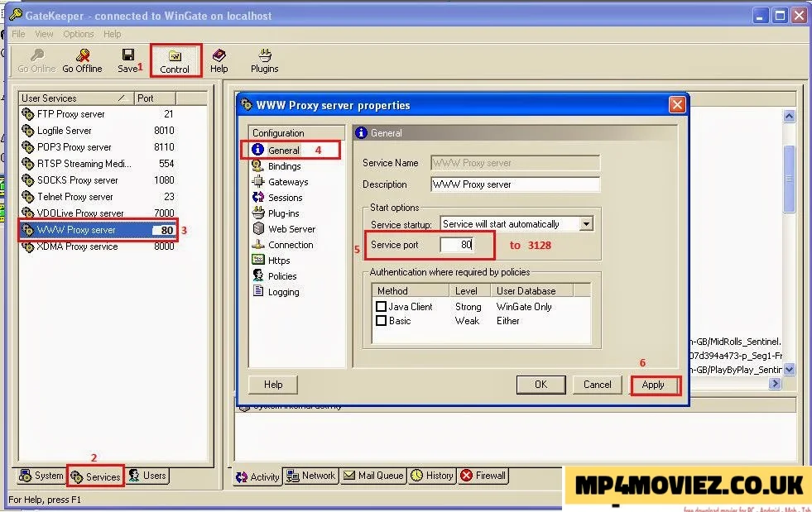Switch to the Firewall tab
Image resolution: width=812 pixels, height=512 pixels.
(483, 476)
